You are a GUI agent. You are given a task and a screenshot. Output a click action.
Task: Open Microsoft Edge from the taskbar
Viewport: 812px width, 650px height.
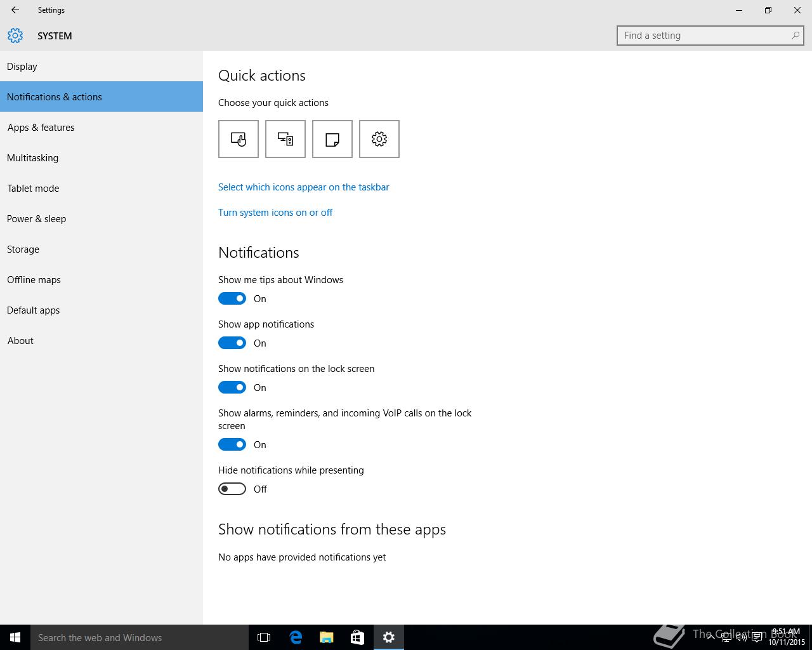click(x=296, y=637)
